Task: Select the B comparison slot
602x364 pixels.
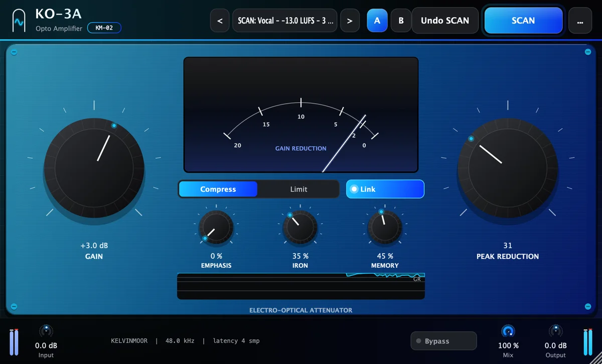Action: pyautogui.click(x=401, y=21)
